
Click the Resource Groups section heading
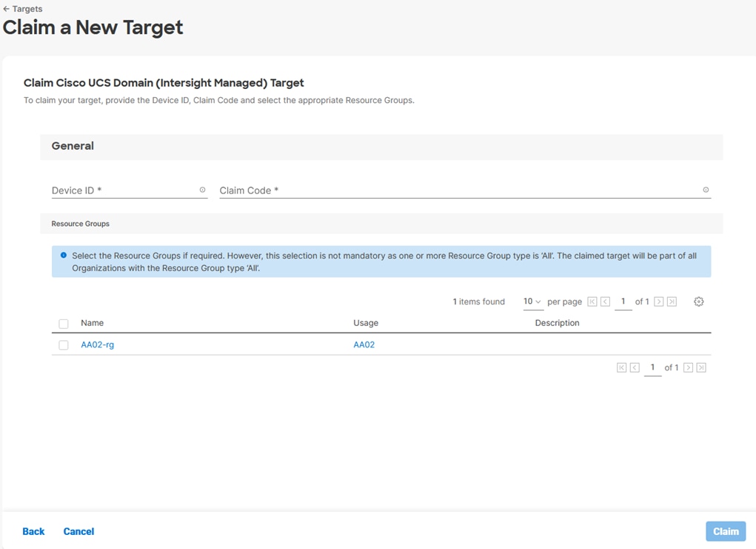click(x=81, y=224)
